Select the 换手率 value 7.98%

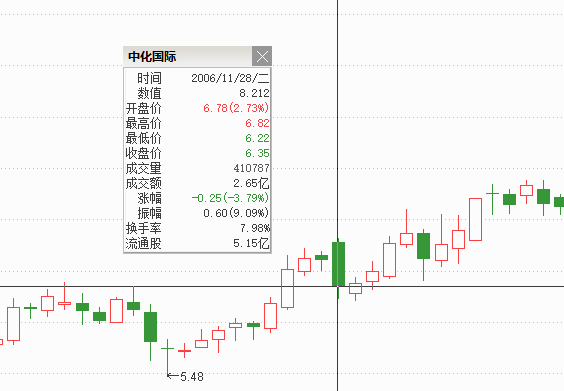coord(255,228)
